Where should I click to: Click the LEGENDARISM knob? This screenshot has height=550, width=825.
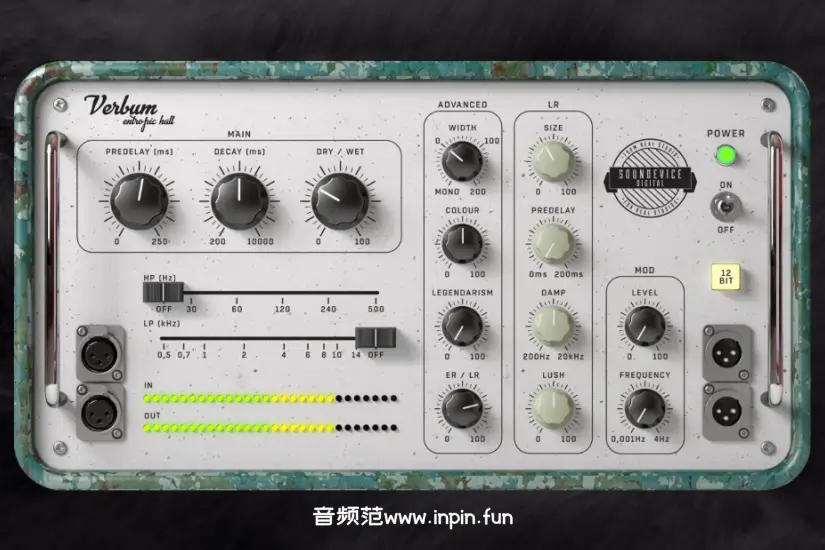[462, 326]
